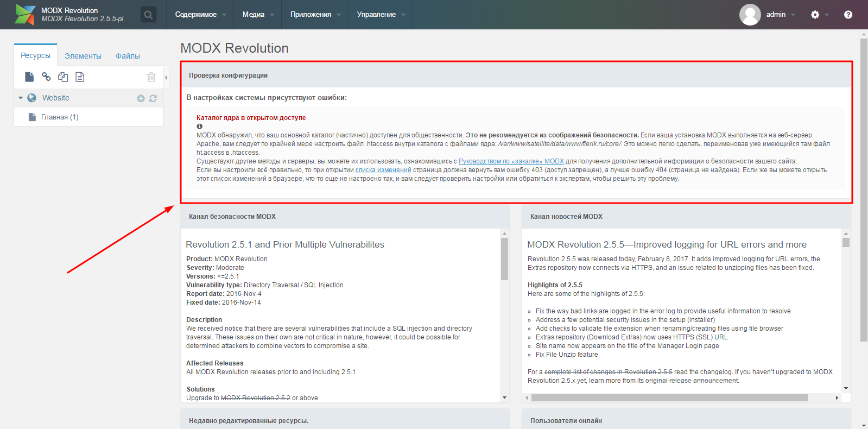The width and height of the screenshot is (868, 429).
Task: Click the Пользователи онлайн panel header
Action: [x=686, y=420]
